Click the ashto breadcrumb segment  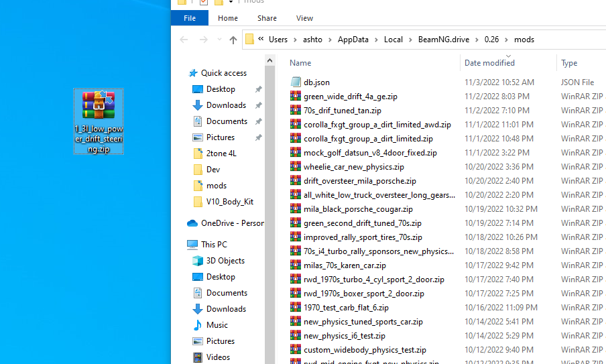(x=312, y=40)
